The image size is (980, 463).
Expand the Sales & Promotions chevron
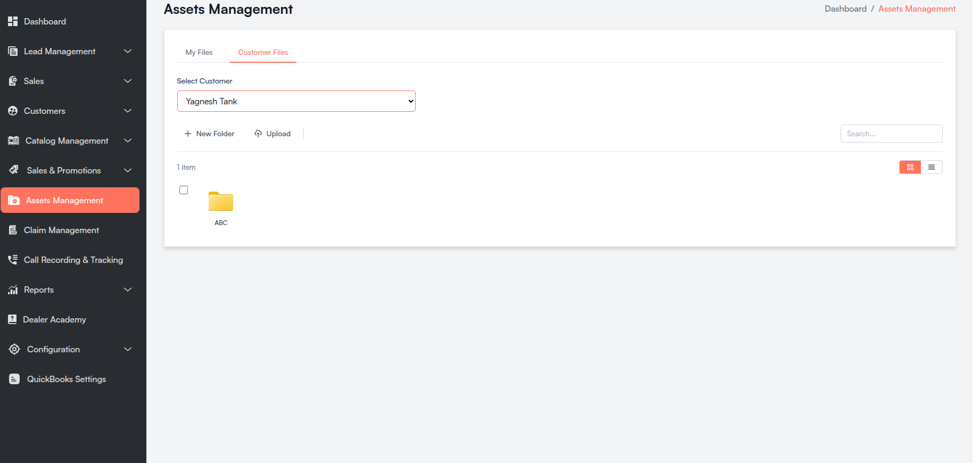(128, 170)
